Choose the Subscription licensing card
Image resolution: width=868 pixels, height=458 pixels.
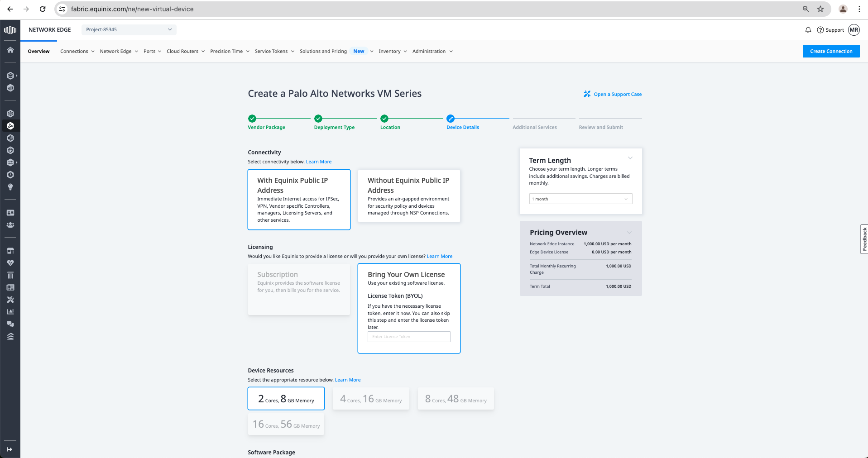299,289
